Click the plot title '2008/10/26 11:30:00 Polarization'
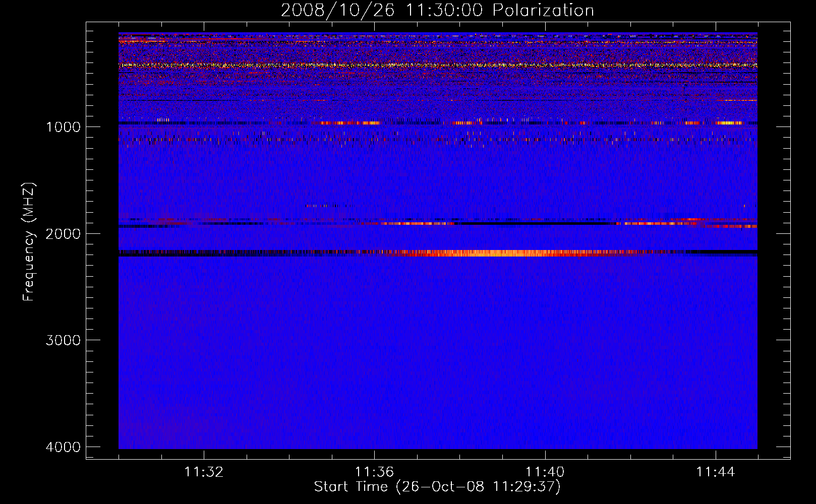816x504 pixels. pyautogui.click(x=437, y=10)
